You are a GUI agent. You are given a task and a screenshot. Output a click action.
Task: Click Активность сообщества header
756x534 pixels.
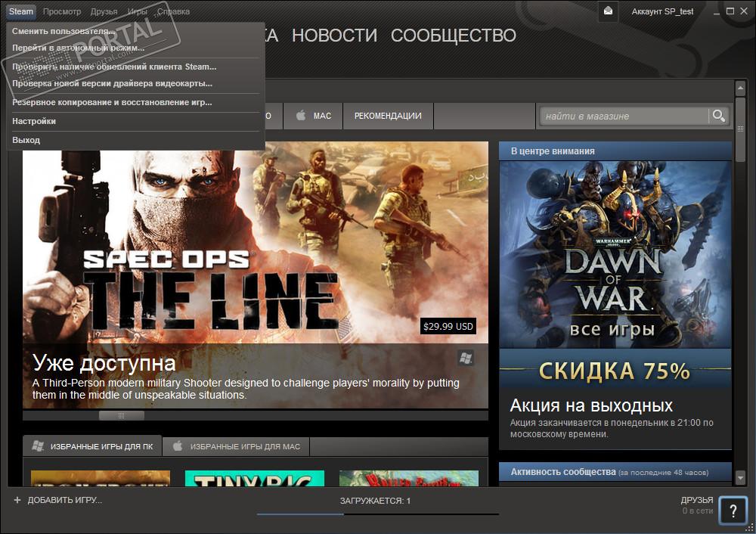[615, 472]
